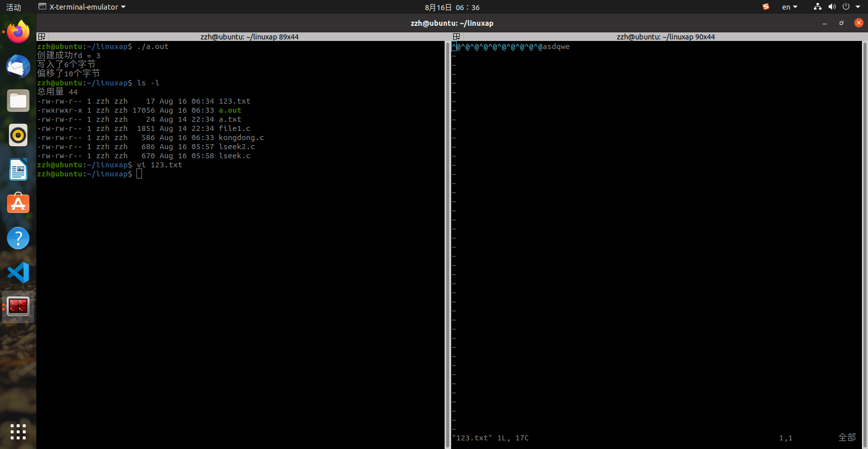Open the 活动 Activities overview
The image size is (868, 449).
click(x=14, y=7)
